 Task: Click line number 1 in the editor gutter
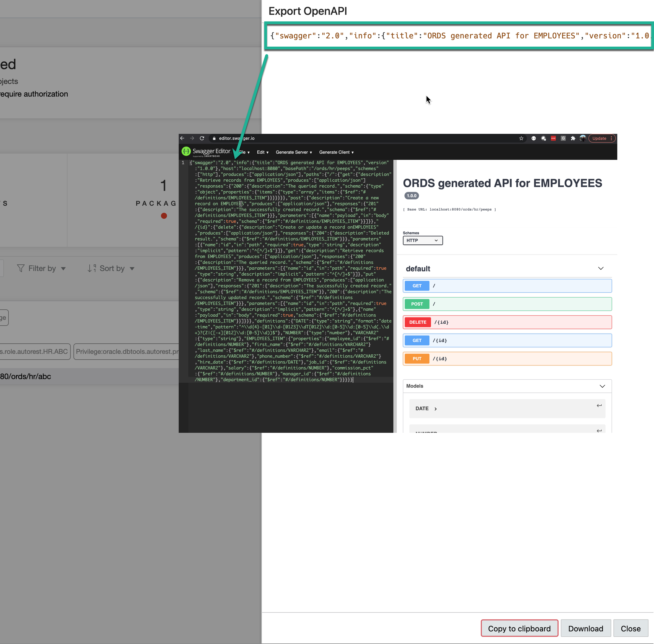[x=183, y=163]
